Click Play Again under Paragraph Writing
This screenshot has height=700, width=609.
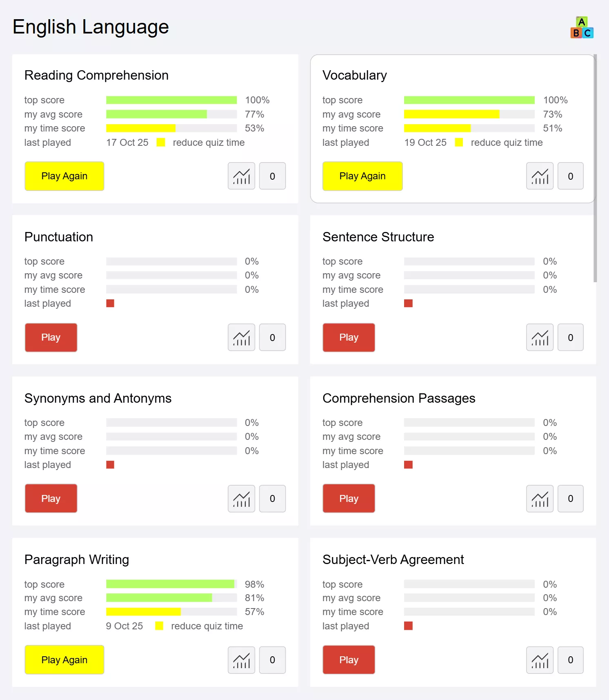[x=64, y=660]
